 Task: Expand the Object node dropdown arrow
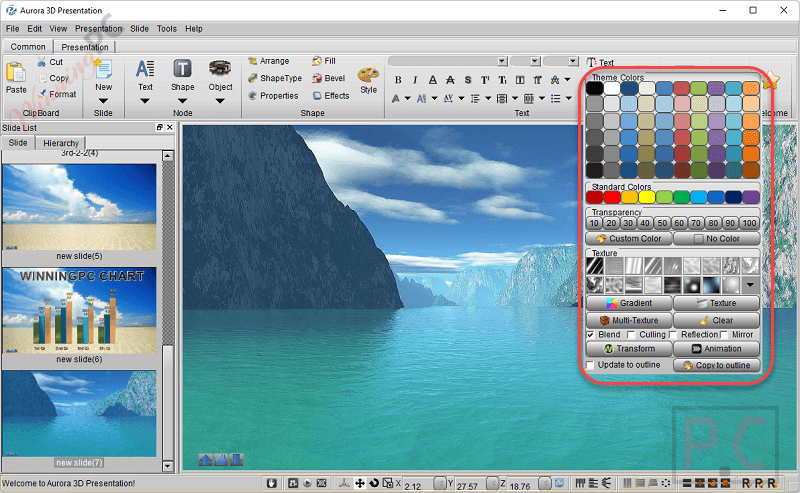pyautogui.click(x=220, y=101)
